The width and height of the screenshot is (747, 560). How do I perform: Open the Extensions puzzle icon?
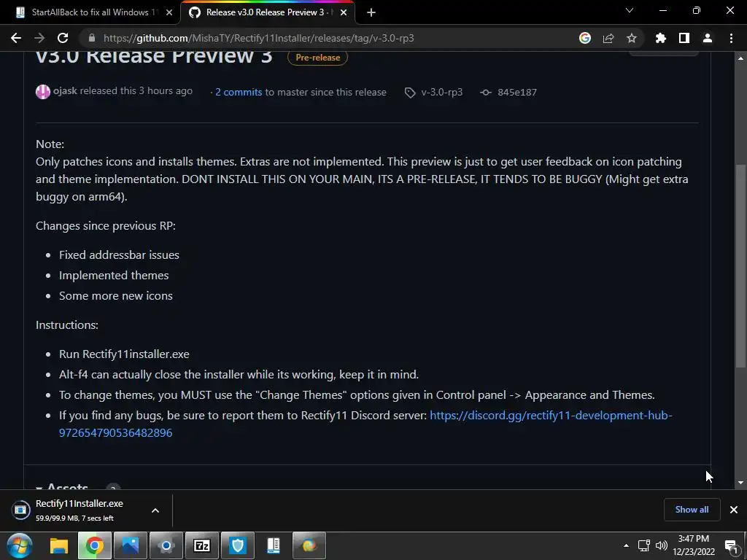click(661, 38)
